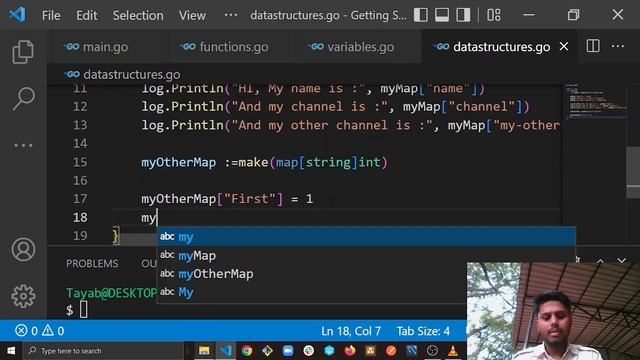Screen dimensions: 640x360
Task: Accept the 'my' suggestion
Action: [x=367, y=237]
